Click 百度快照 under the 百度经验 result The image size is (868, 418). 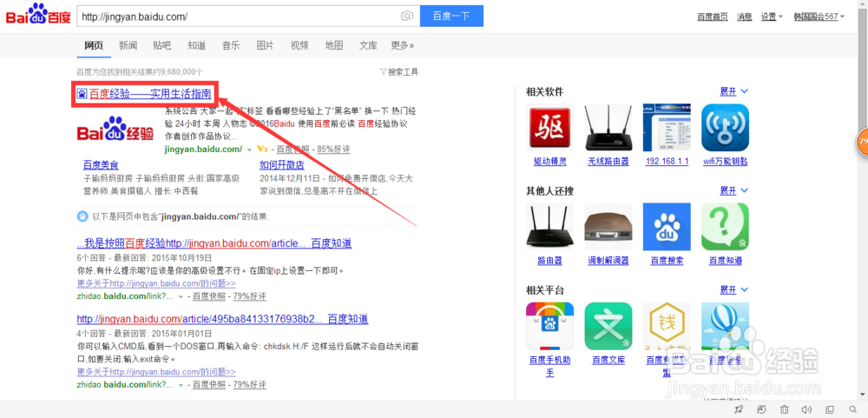pos(293,149)
